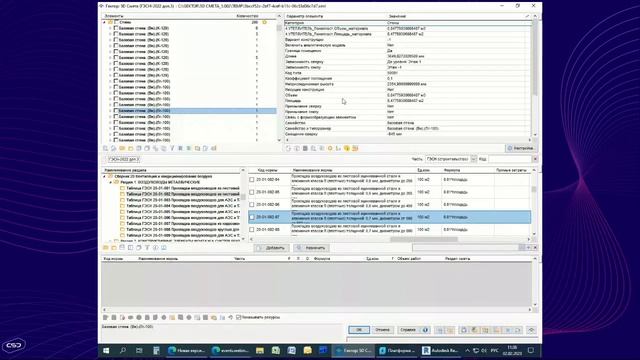This screenshot has width=640, height=360.
Task: Select 'Таблица ГЭСН 20-01-005' tree row
Action: click(183, 212)
